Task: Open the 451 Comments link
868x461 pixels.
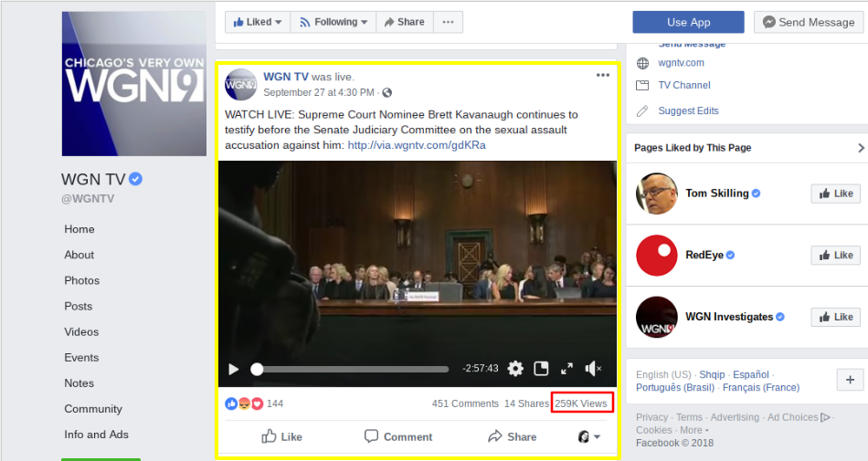Action: [465, 403]
